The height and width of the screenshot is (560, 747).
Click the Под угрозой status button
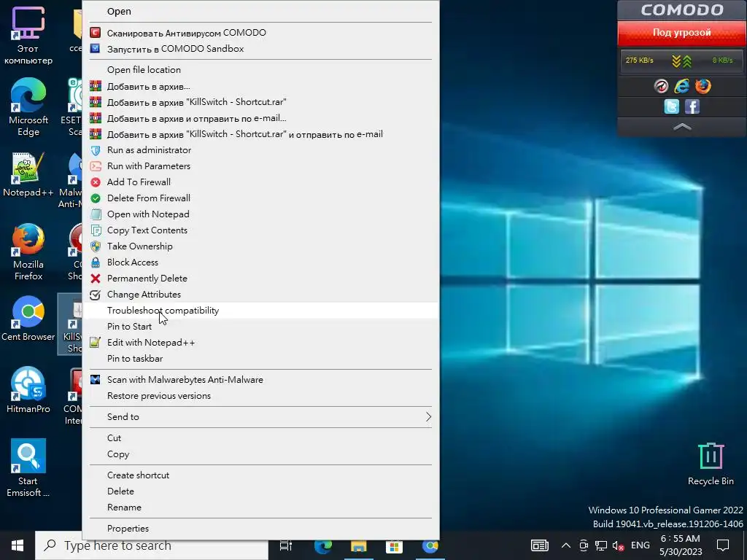click(682, 33)
